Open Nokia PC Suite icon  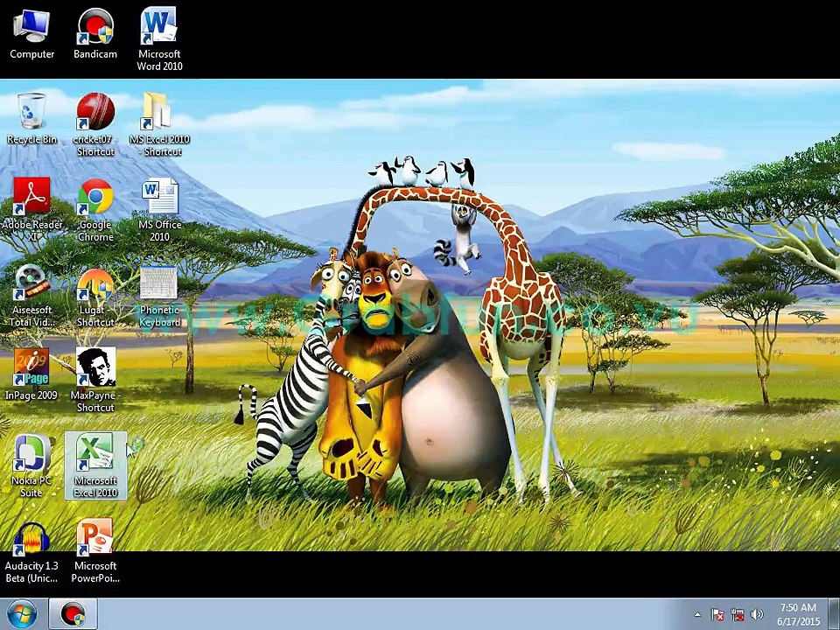31,465
